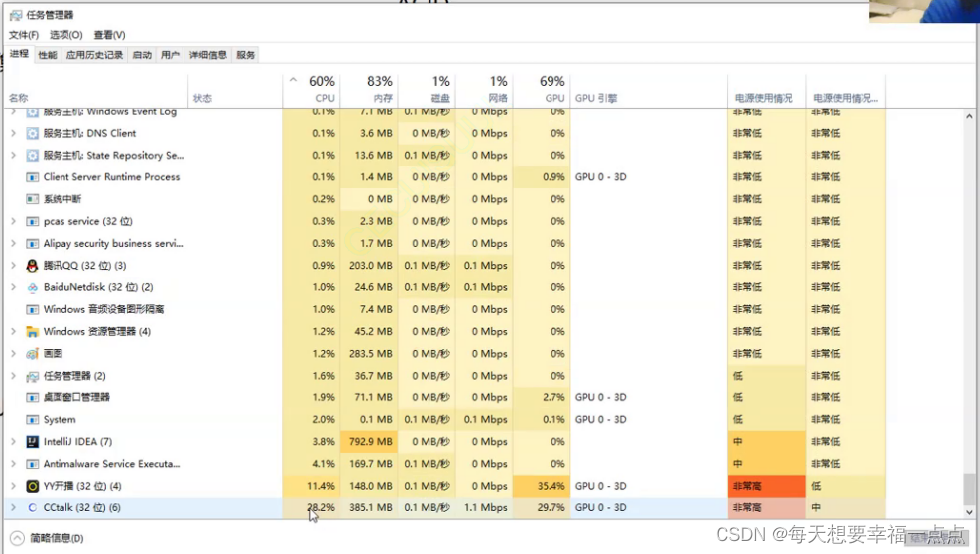This screenshot has height=554, width=980.
Task: Switch to the 用户 tab
Action: [170, 55]
